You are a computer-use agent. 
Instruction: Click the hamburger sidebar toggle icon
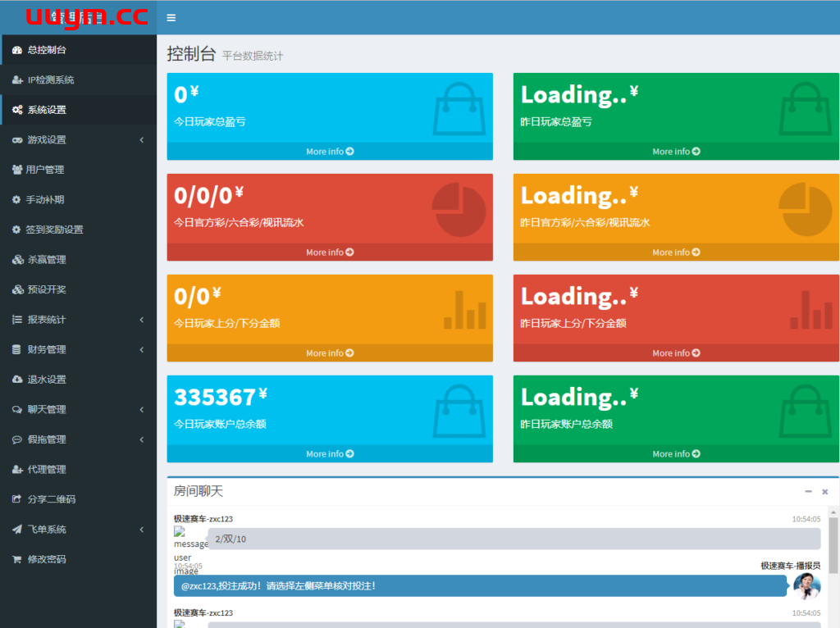tap(171, 17)
